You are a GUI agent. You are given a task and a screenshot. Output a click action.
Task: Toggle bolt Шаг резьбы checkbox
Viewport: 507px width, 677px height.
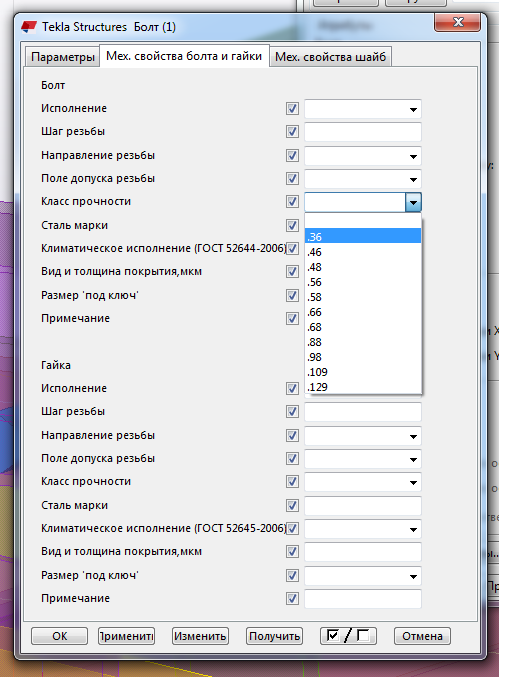pyautogui.click(x=292, y=132)
